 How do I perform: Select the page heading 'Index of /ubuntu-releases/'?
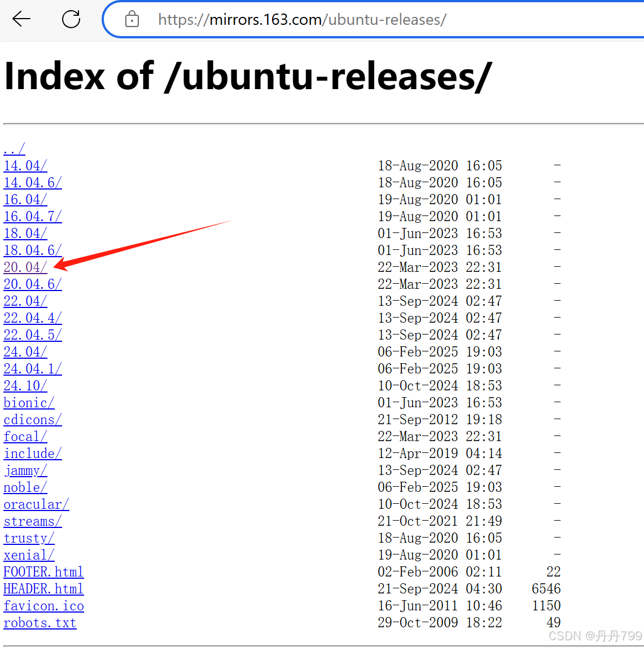point(248,77)
